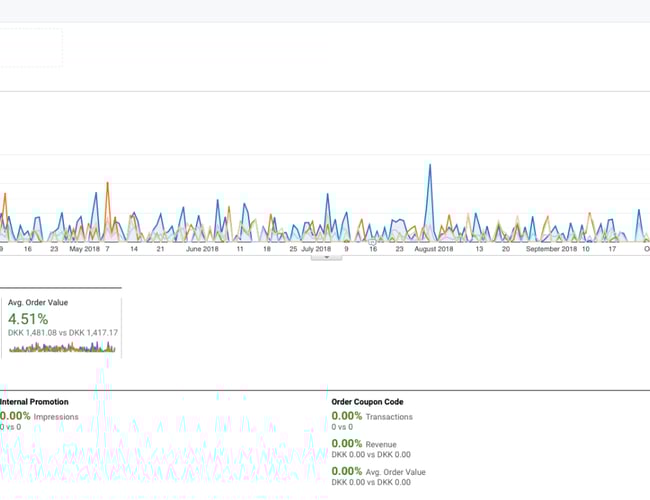Select the 4.51% change value
This screenshot has height=500, width=650.
pyautogui.click(x=28, y=319)
